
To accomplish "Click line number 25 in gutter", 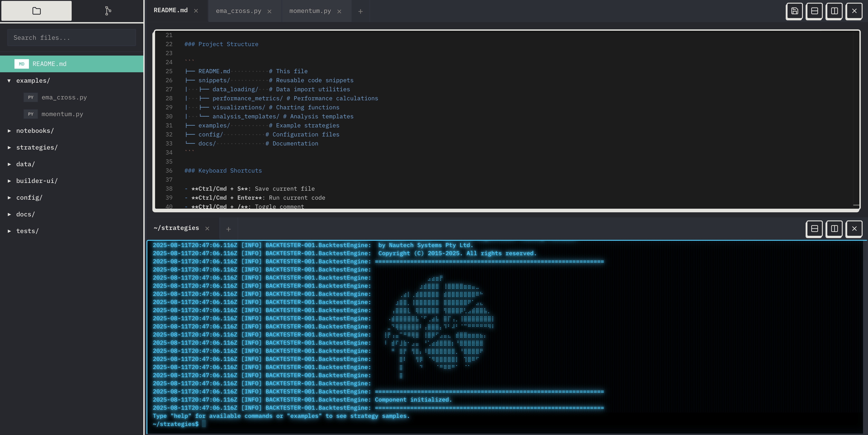I will [x=169, y=71].
